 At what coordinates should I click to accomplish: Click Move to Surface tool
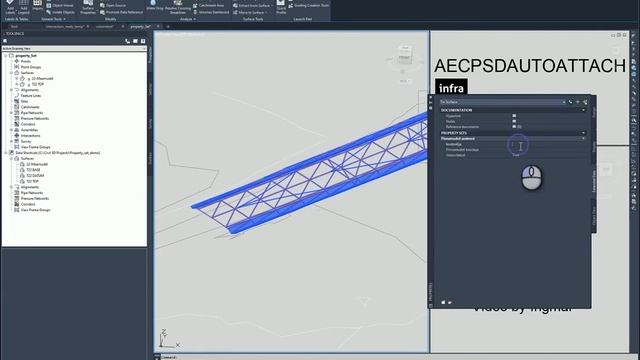point(250,12)
